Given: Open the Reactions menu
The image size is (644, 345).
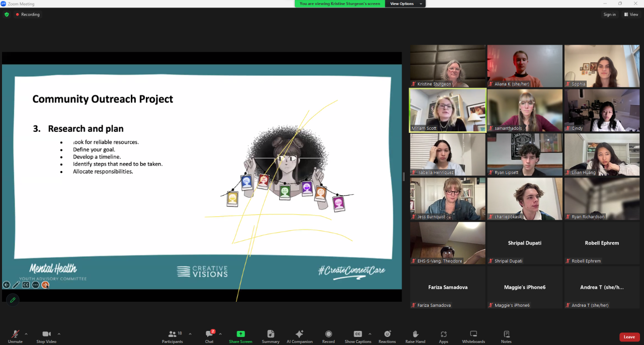Looking at the screenshot, I should [x=387, y=336].
